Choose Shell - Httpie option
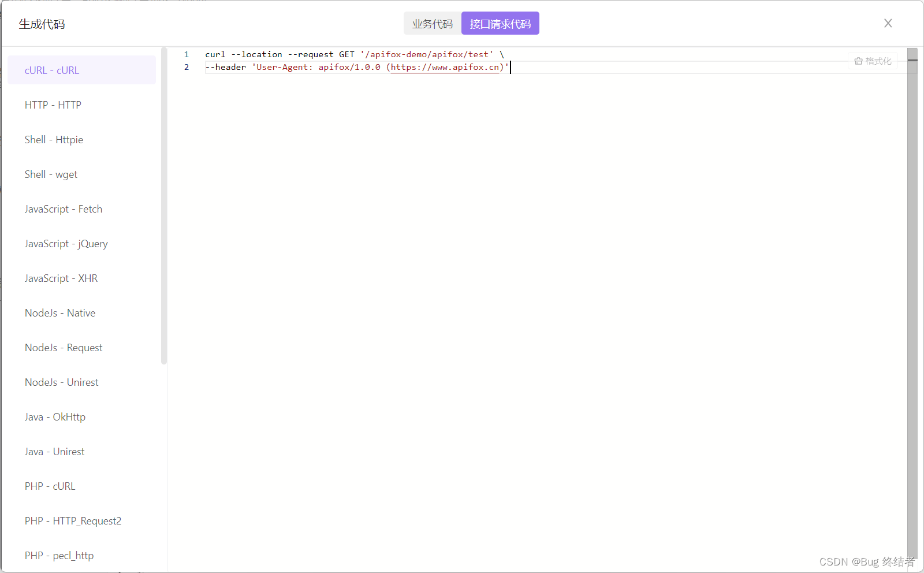 click(81, 139)
